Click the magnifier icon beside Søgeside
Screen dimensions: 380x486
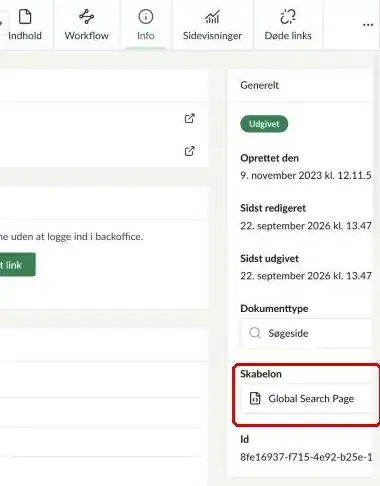pyautogui.click(x=255, y=333)
